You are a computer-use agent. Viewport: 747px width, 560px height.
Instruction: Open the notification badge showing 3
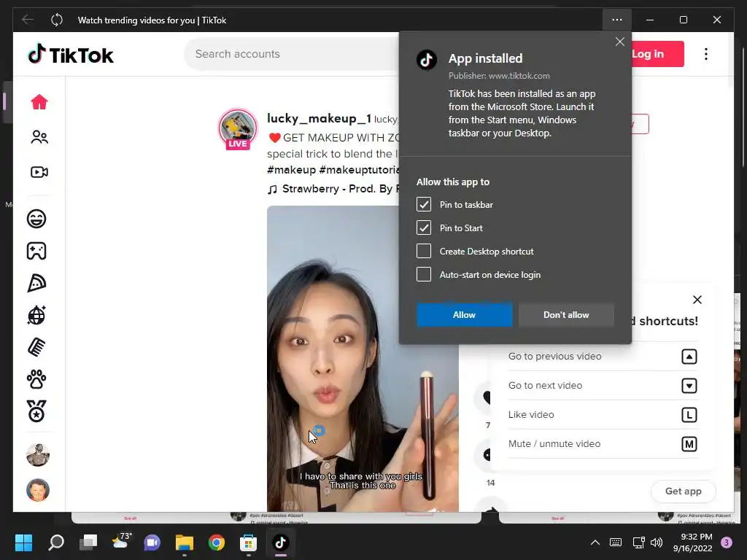tap(727, 542)
